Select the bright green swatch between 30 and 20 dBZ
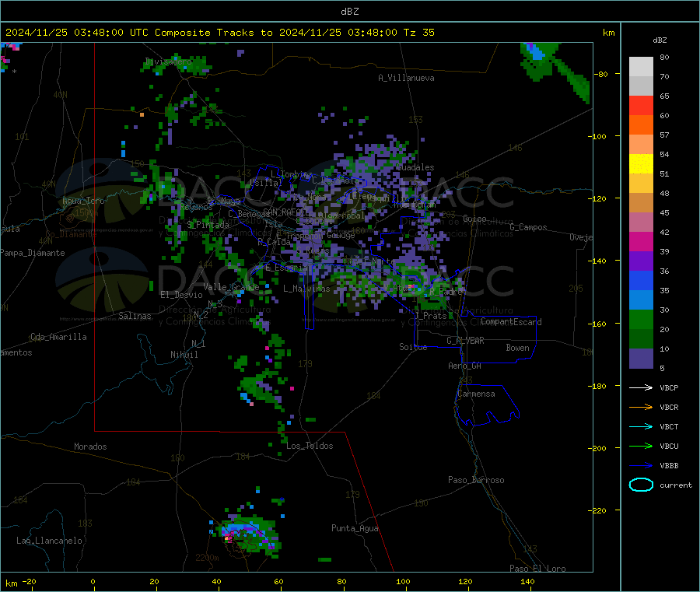 point(641,319)
